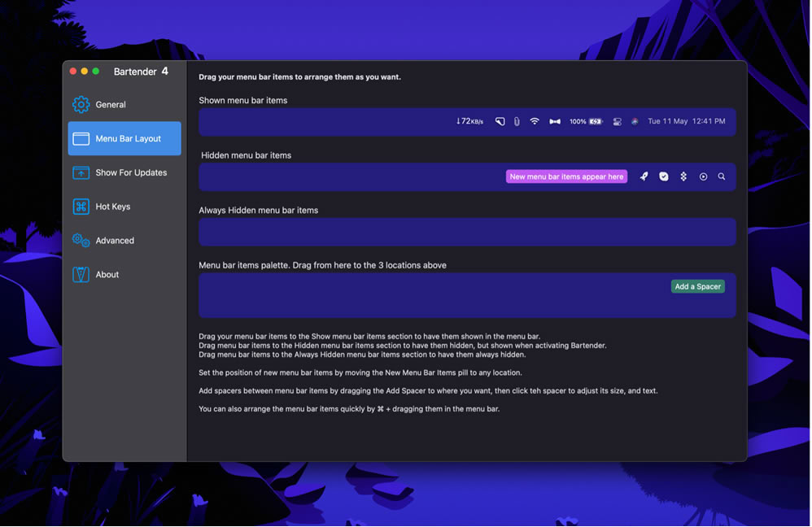This screenshot has width=812, height=527.
Task: Click the green zoom window button
Action: pos(96,72)
